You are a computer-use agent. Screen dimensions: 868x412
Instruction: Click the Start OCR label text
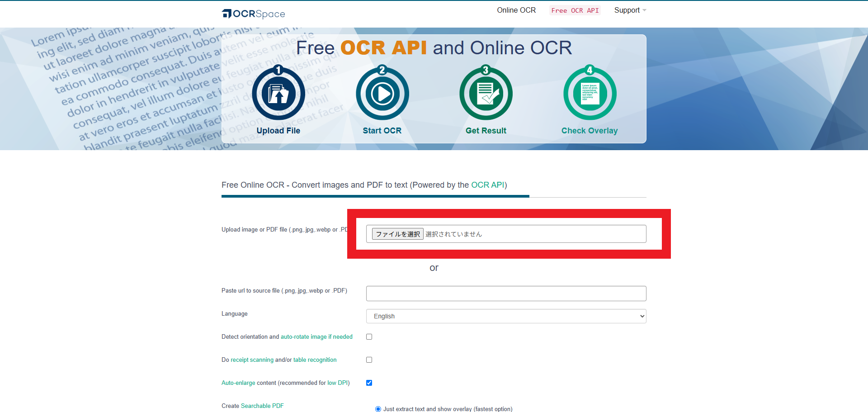coord(382,131)
